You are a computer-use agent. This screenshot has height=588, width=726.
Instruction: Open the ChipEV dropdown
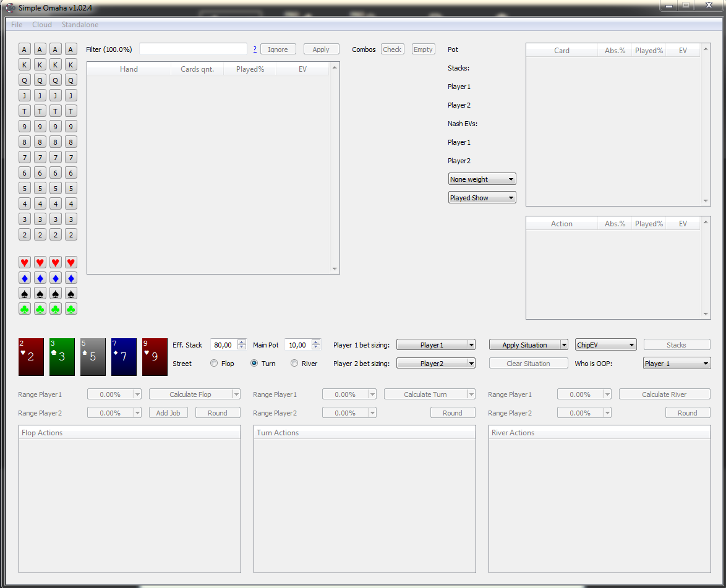[605, 345]
